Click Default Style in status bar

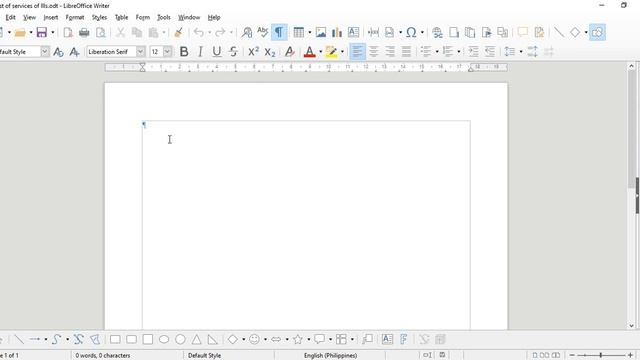point(204,356)
